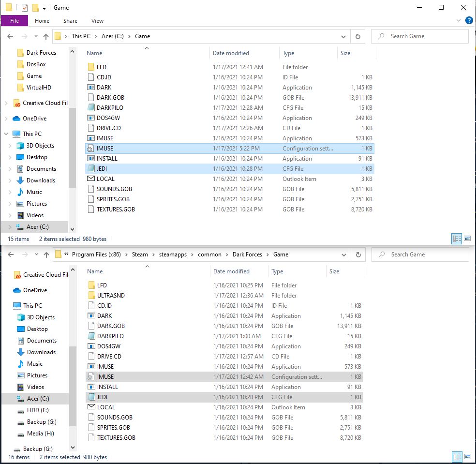Select ULTRASND folder in bottom window
This screenshot has height=464, width=476.
(x=224, y=296)
